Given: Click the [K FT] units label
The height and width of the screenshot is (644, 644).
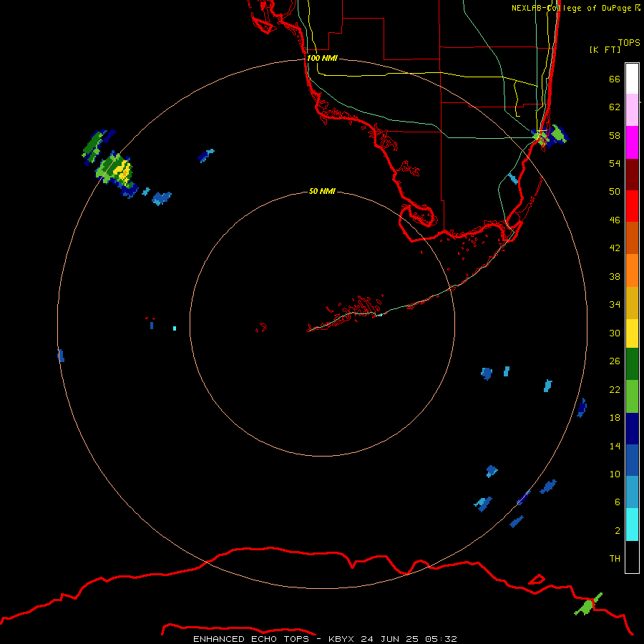Looking at the screenshot, I should (605, 49).
